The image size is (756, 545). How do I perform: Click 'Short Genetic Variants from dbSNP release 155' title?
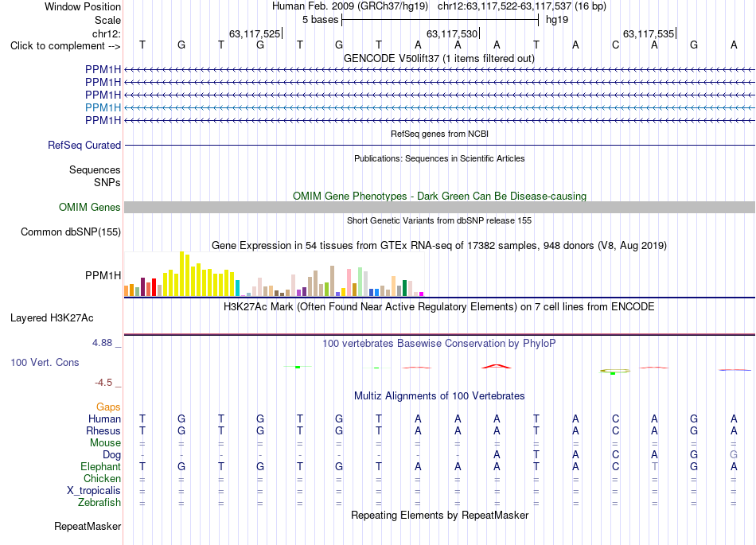(x=439, y=220)
